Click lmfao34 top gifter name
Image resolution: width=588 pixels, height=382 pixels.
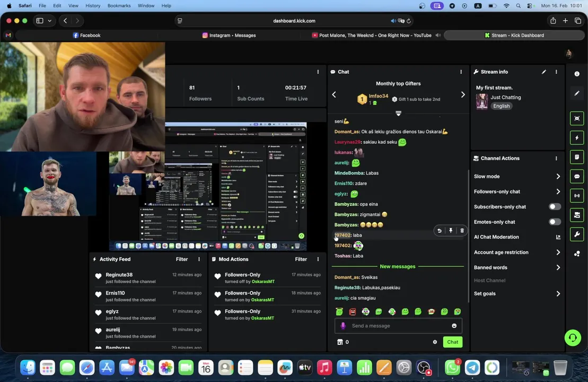point(379,96)
